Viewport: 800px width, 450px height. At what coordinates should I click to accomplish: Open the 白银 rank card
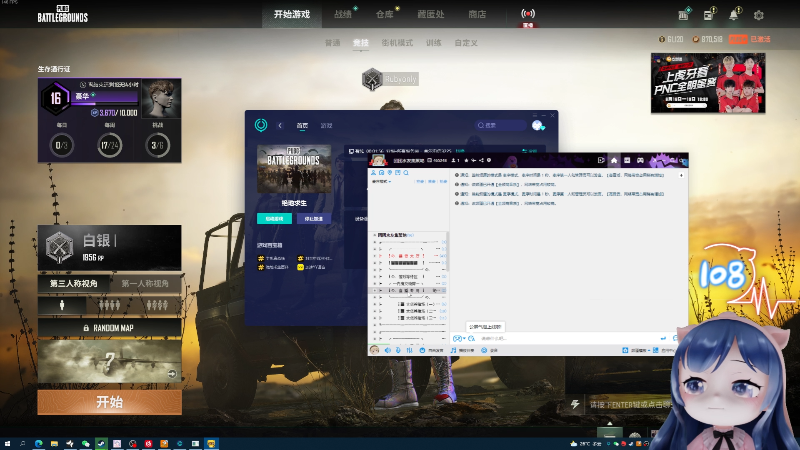coord(109,247)
